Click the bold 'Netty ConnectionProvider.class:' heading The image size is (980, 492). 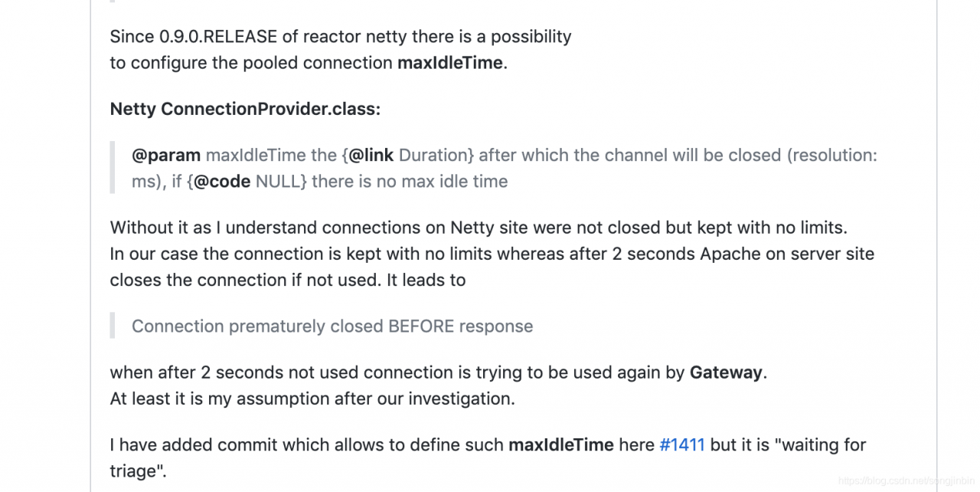coord(245,109)
